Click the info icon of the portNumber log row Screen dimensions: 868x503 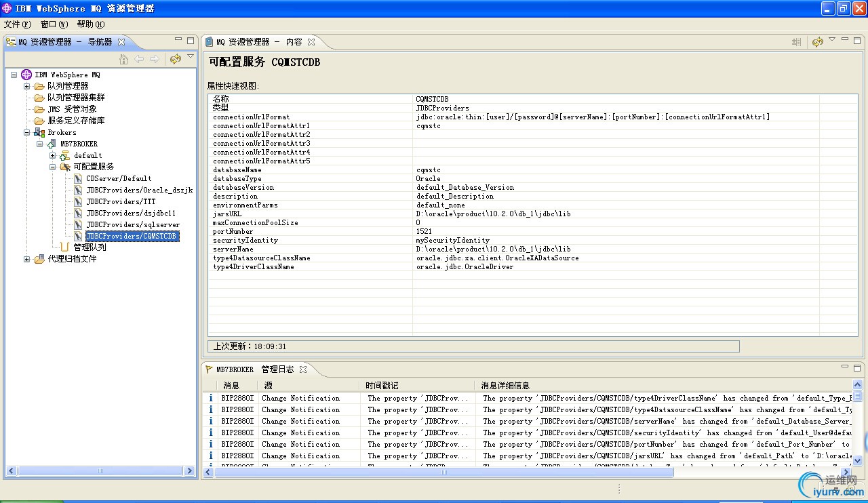210,445
